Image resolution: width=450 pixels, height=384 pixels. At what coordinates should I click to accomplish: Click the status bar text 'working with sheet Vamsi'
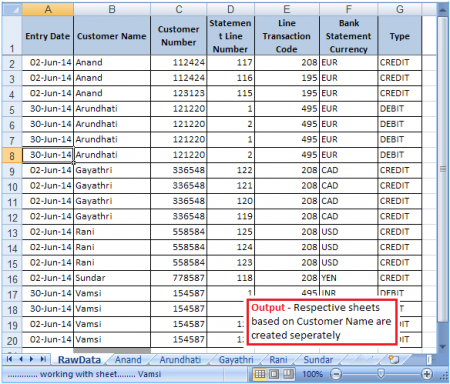[x=84, y=374]
